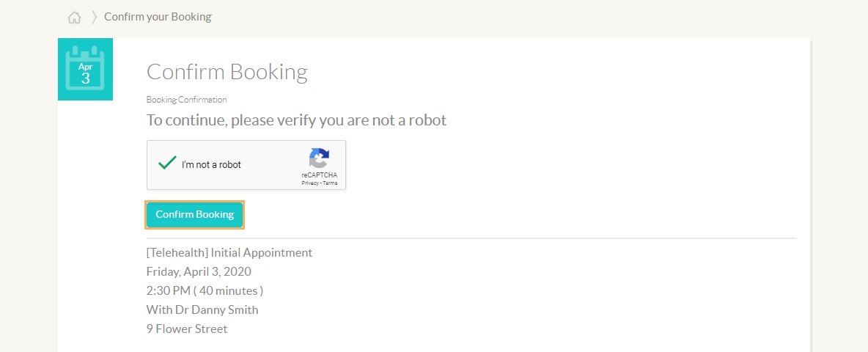868x352 pixels.
Task: Open the reCAPTCHA Privacy link
Action: pyautogui.click(x=309, y=183)
